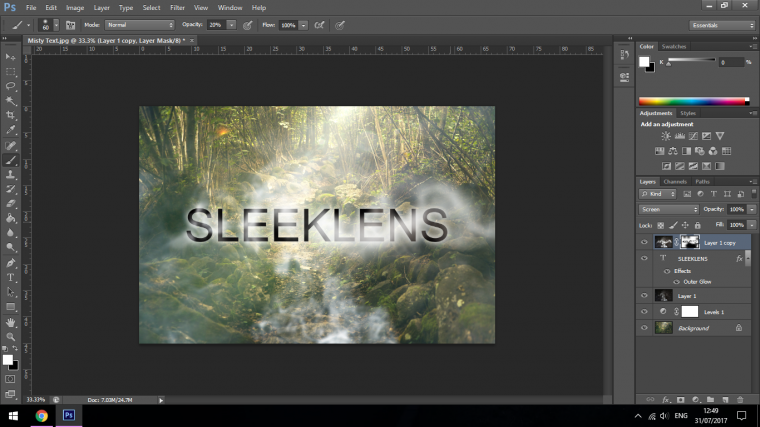
Task: Hide the Layer 1 copy layer
Action: 644,242
